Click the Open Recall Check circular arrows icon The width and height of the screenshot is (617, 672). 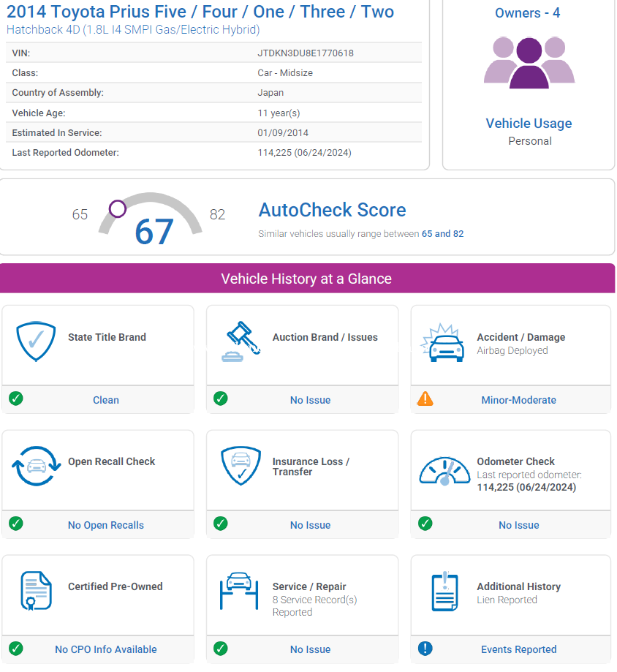coord(36,466)
